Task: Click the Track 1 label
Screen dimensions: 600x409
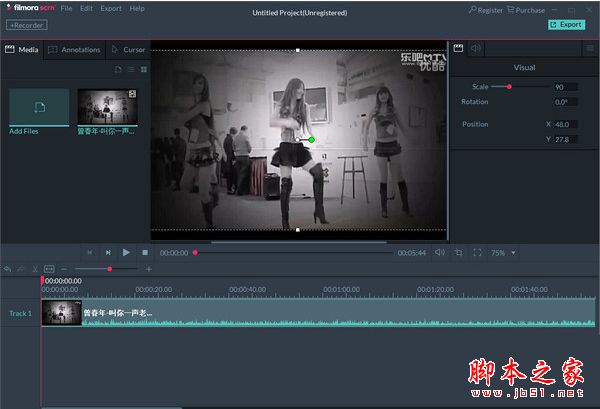Action: [x=20, y=313]
